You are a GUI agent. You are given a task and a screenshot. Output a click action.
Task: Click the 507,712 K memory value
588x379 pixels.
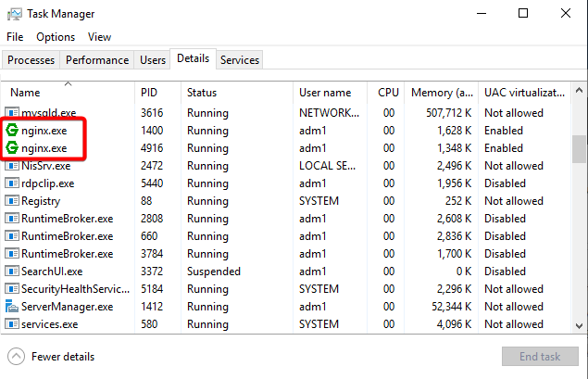449,112
